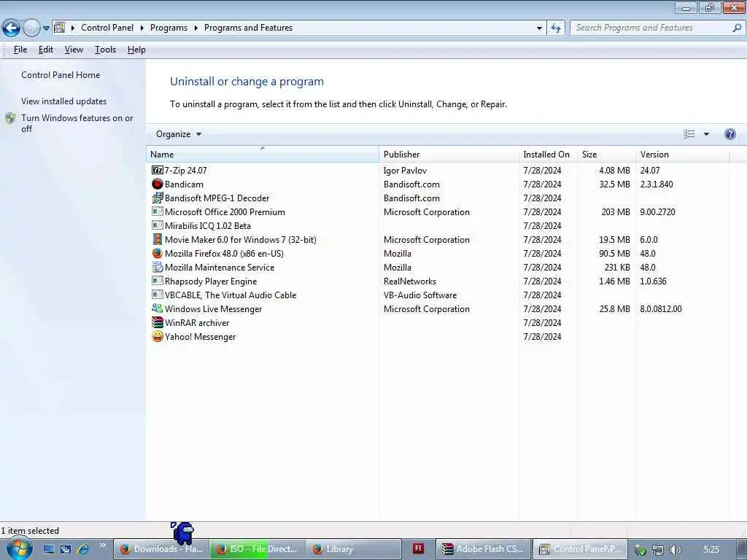Go to Control Panel Home

61,75
